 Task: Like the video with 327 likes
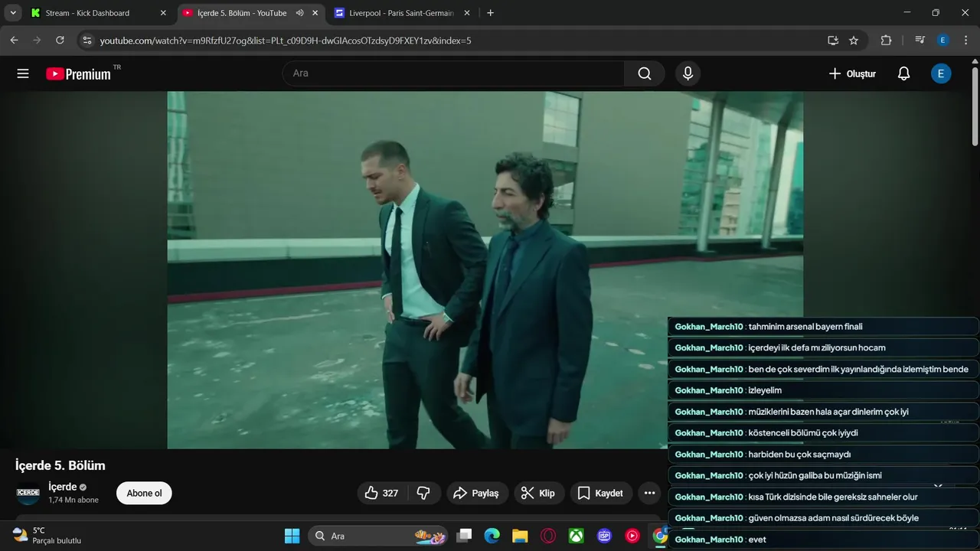pyautogui.click(x=382, y=493)
